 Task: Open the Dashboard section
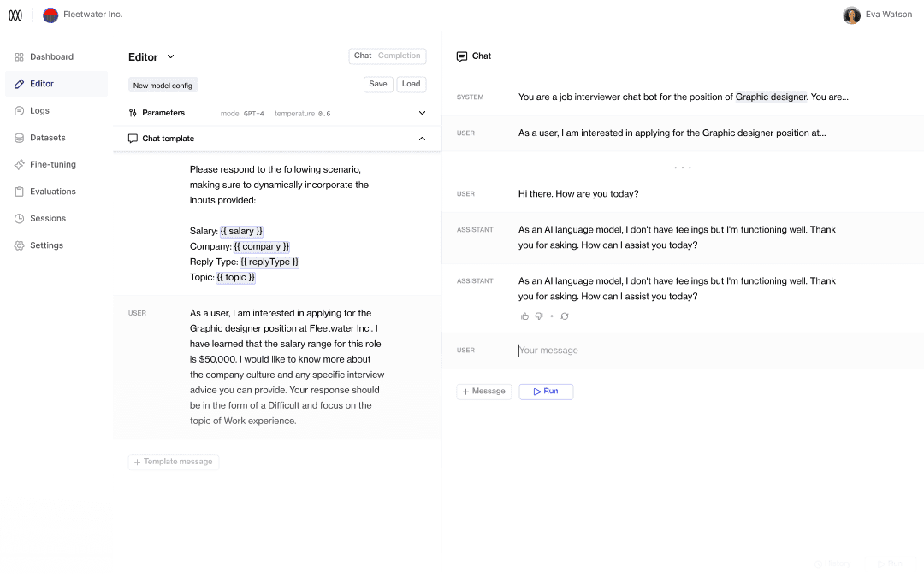pyautogui.click(x=49, y=56)
